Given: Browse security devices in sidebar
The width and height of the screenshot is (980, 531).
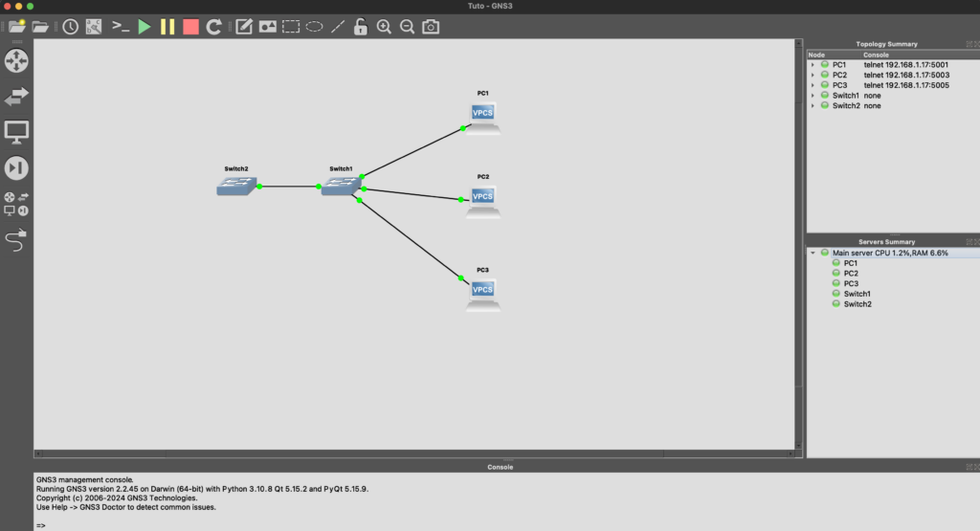Looking at the screenshot, I should click(16, 168).
